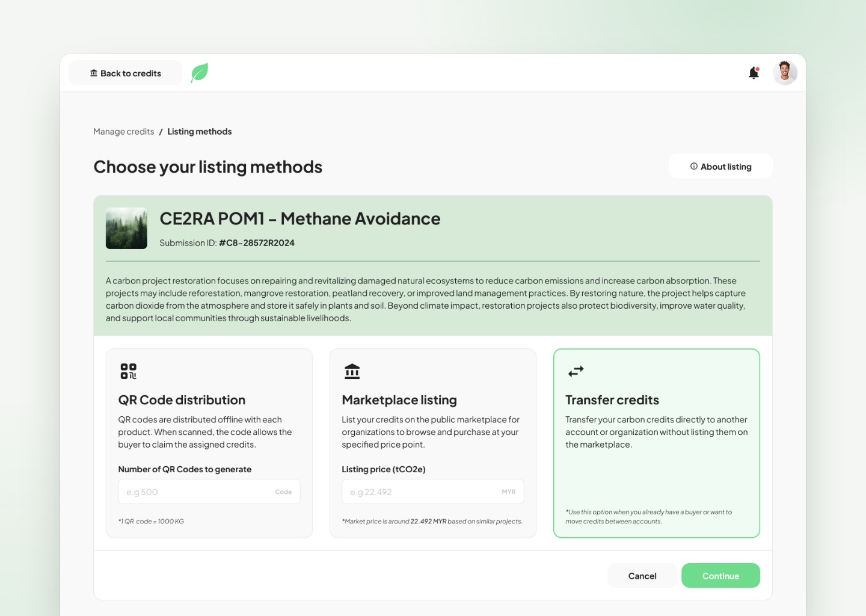This screenshot has width=866, height=616.
Task: Navigate to Manage credits breadcrumb
Action: pyautogui.click(x=124, y=132)
